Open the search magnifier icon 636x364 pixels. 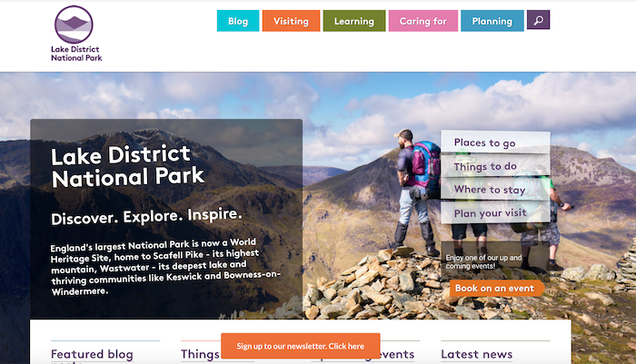point(539,20)
